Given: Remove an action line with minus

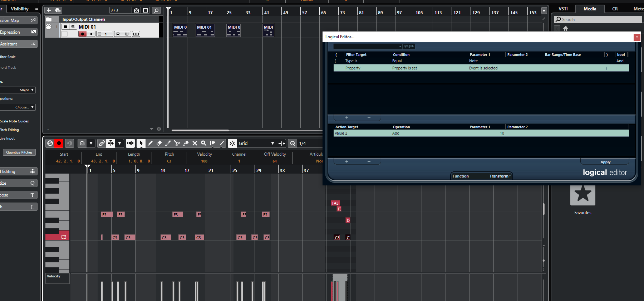Looking at the screenshot, I should tap(369, 161).
